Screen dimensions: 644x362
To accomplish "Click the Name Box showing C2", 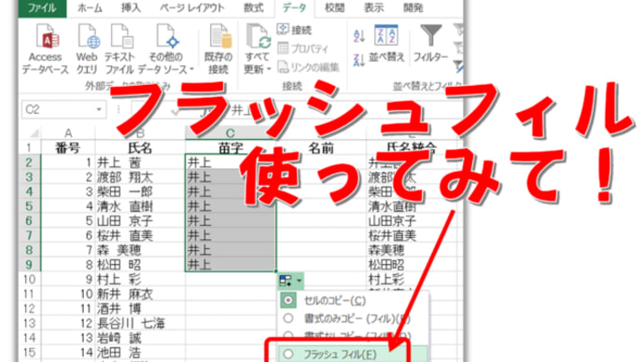I will point(59,109).
